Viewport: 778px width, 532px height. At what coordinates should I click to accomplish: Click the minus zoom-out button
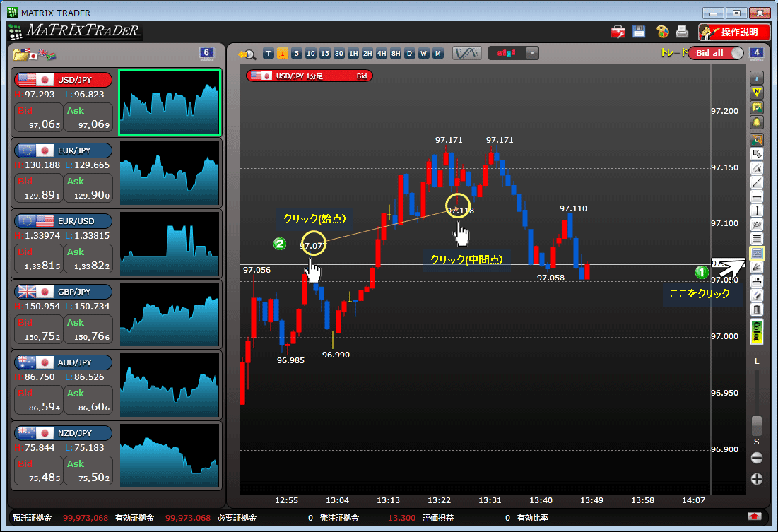[x=756, y=458]
